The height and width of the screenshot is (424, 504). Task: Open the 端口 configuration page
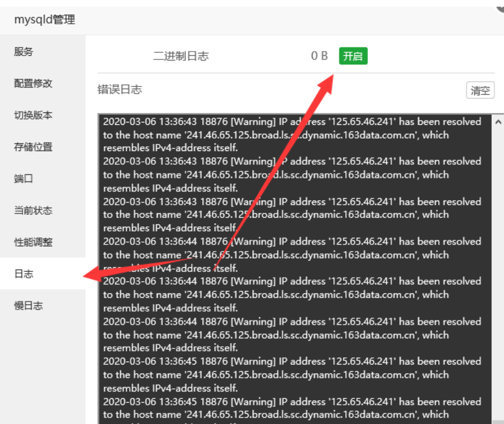tap(21, 179)
